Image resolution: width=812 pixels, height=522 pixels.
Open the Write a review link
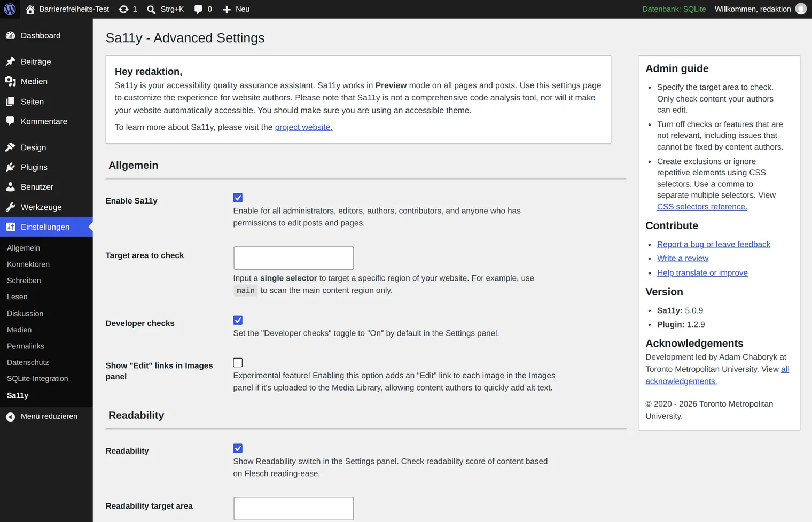click(x=683, y=258)
